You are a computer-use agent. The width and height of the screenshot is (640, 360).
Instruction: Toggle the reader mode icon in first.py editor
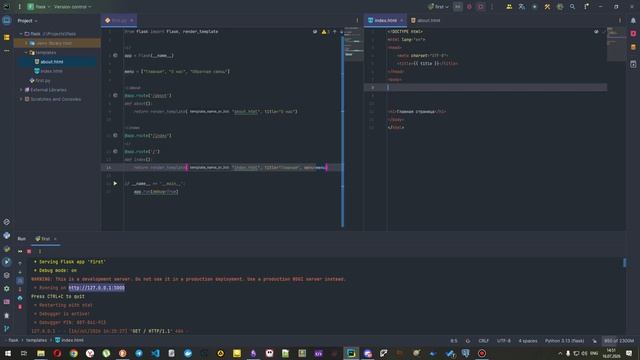(315, 31)
